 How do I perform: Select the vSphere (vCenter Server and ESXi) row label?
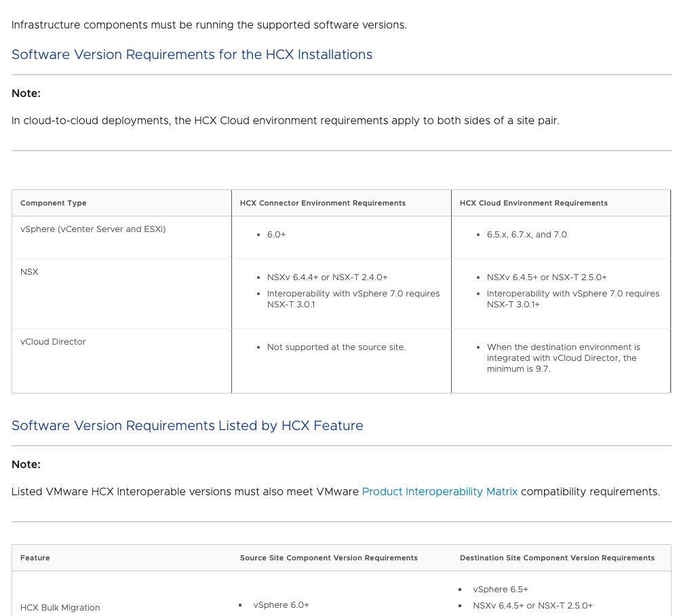coord(93,229)
